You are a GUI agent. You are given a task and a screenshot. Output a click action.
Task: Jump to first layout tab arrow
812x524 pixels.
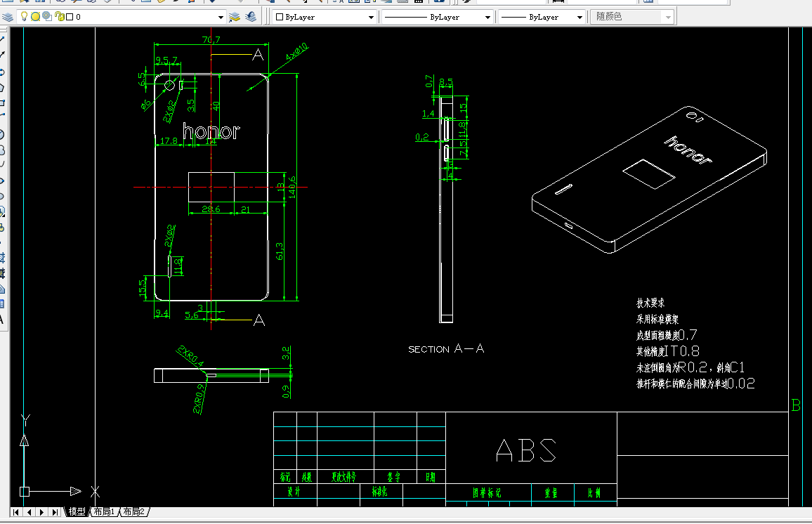click(16, 512)
